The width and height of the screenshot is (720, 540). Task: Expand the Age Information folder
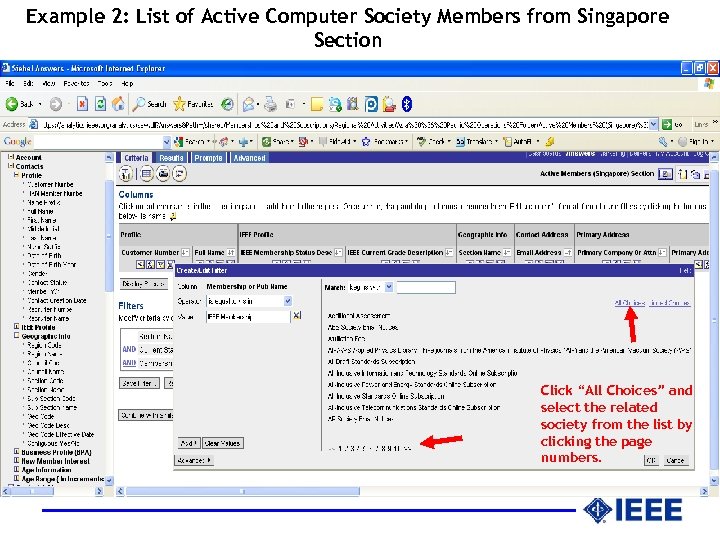pos(17,470)
